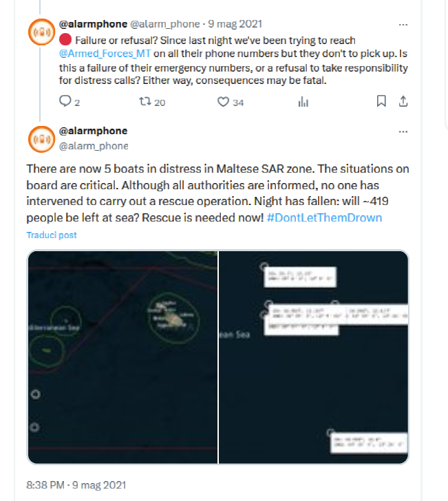
Task: Open the left map image
Action: 122,356
